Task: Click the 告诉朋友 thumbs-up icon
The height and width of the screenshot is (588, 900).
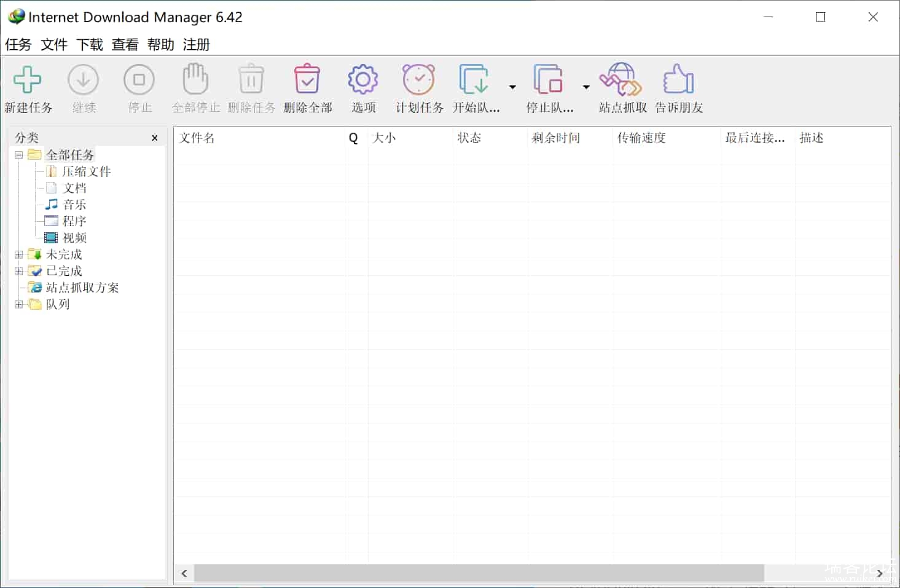Action: click(x=678, y=80)
